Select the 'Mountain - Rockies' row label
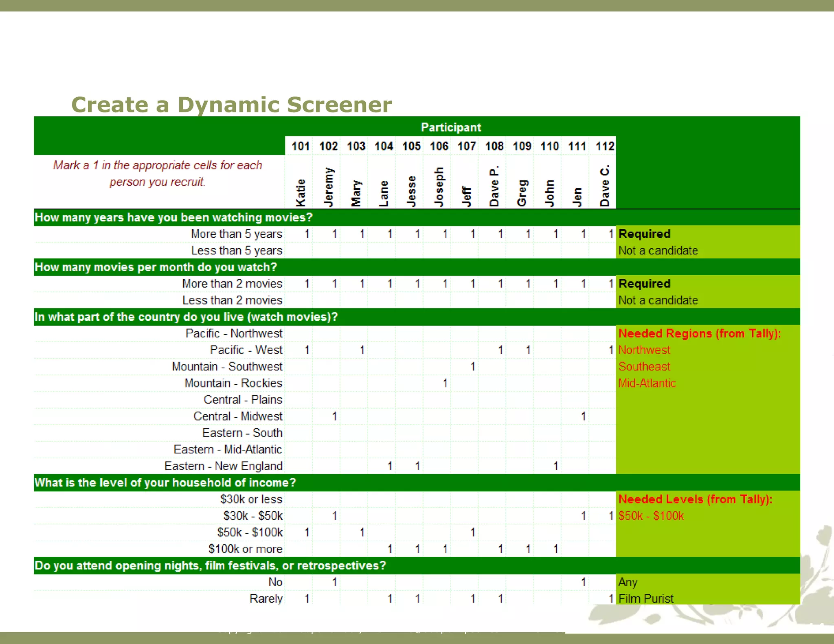Viewport: 834px width, 644px height. click(x=233, y=383)
